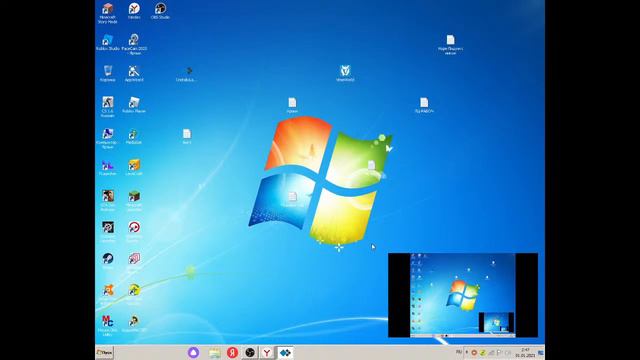This screenshot has height=360, width=640.
Task: Select the Roblox Studio desktop shortcut
Action: pyautogui.click(x=108, y=42)
